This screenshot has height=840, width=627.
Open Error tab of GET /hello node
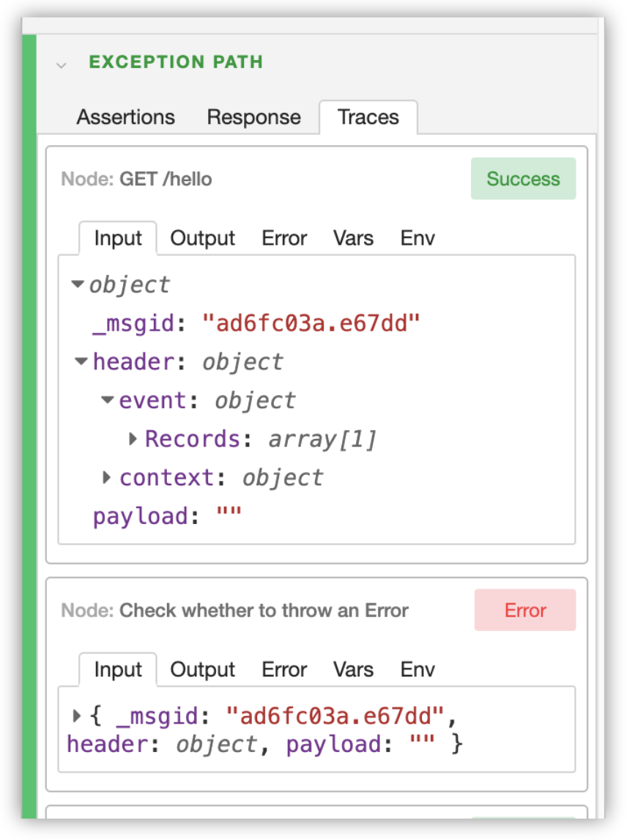pyautogui.click(x=284, y=238)
